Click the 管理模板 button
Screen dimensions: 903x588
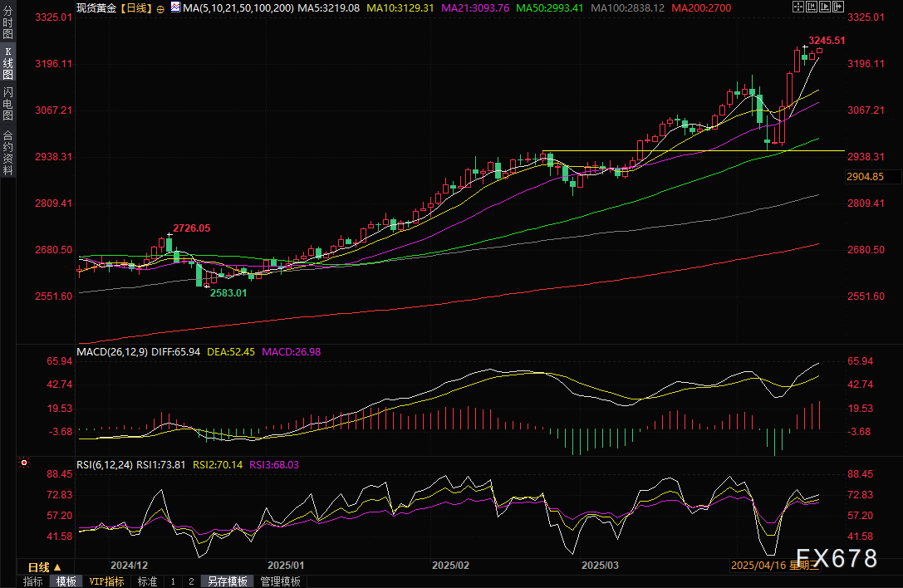280,581
